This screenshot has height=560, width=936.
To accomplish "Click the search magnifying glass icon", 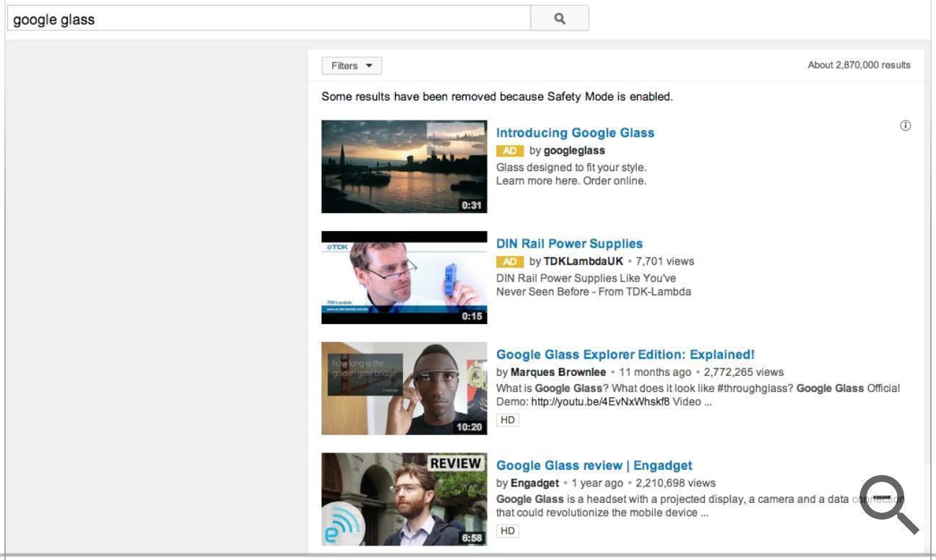I will 560,19.
